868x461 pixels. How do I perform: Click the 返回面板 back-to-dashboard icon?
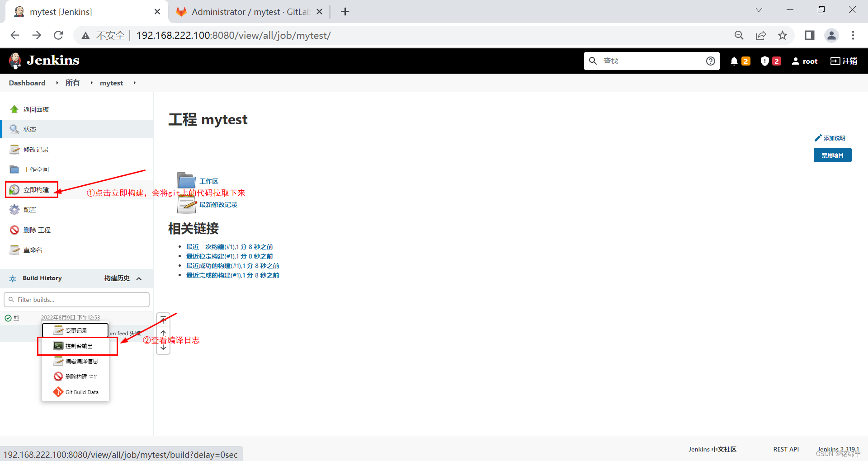point(14,109)
